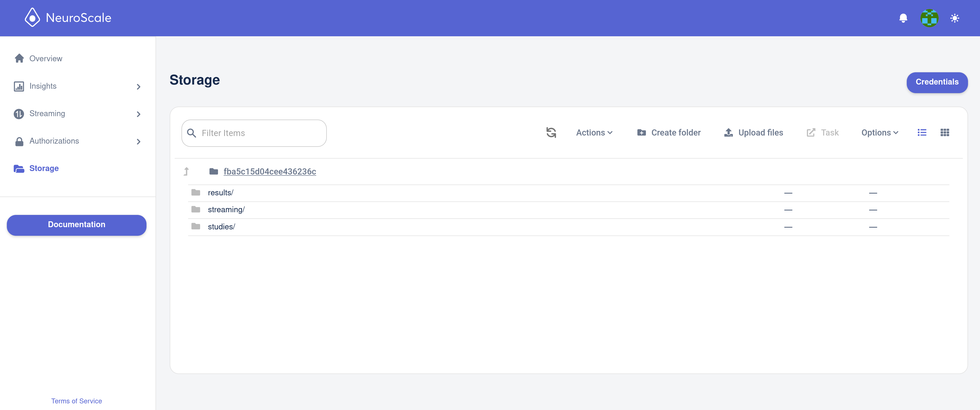The width and height of the screenshot is (980, 410).
Task: Click the Storage folder icon in sidebar
Action: click(19, 168)
